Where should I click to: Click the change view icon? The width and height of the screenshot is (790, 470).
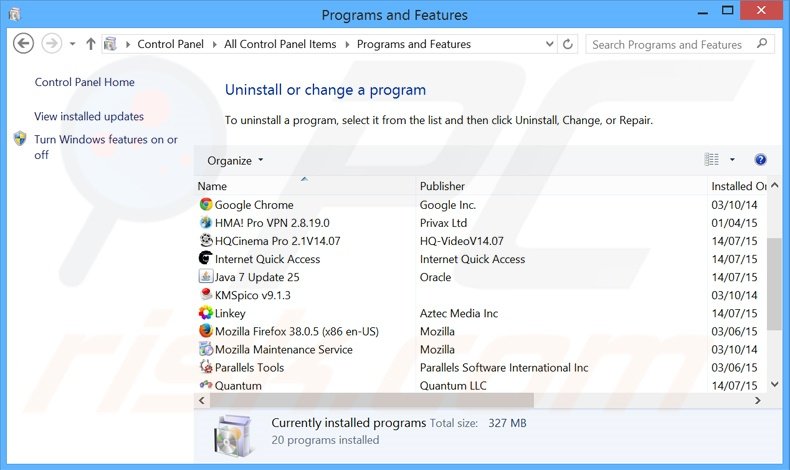tap(711, 160)
